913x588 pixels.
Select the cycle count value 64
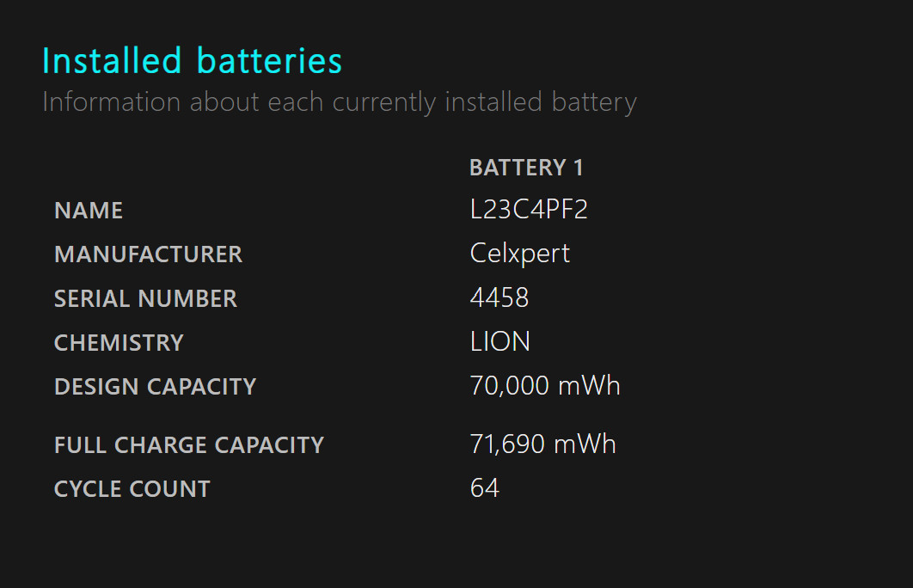click(x=485, y=488)
